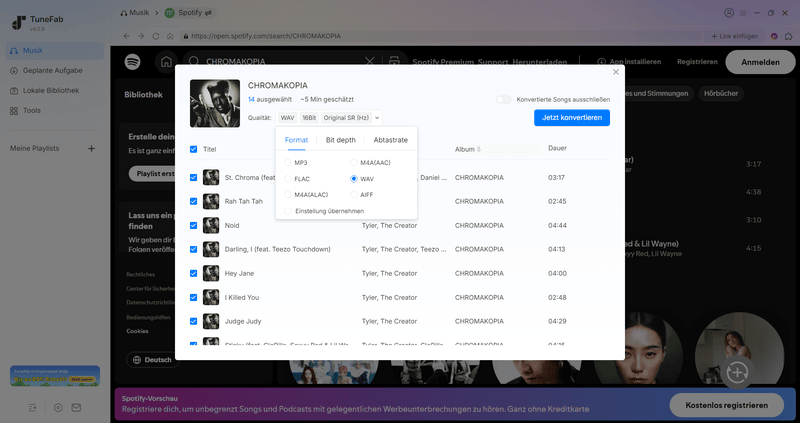Image resolution: width=800 pixels, height=423 pixels.
Task: Click the Hörbücher filter chip
Action: [721, 93]
